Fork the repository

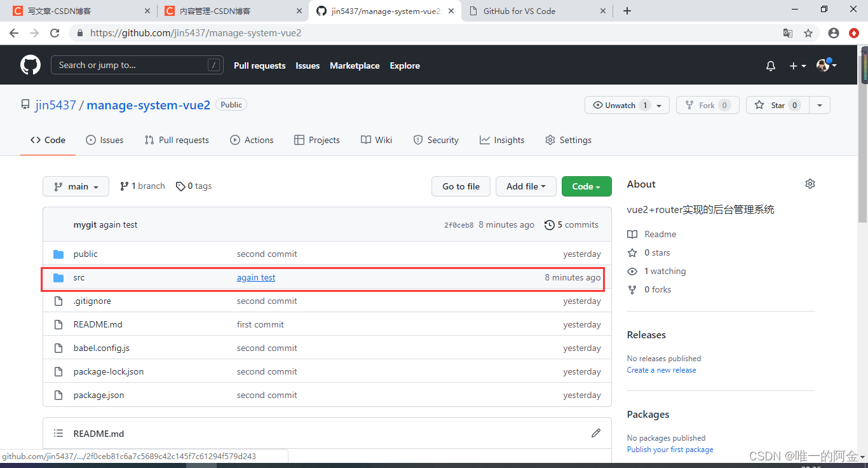pyautogui.click(x=707, y=105)
